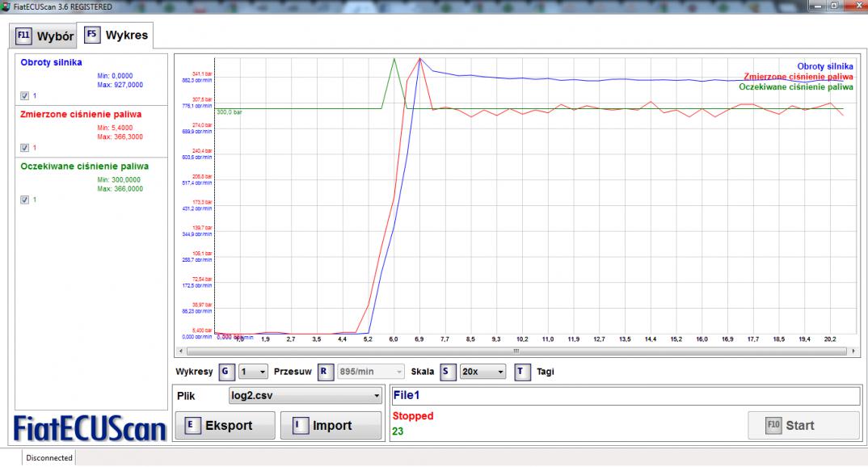Toggle Zmierzone ciśnienie paliwa checkbox

pos(24,148)
